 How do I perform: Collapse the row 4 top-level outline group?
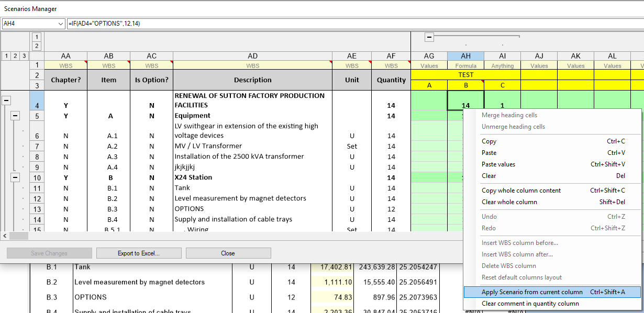pyautogui.click(x=6, y=100)
